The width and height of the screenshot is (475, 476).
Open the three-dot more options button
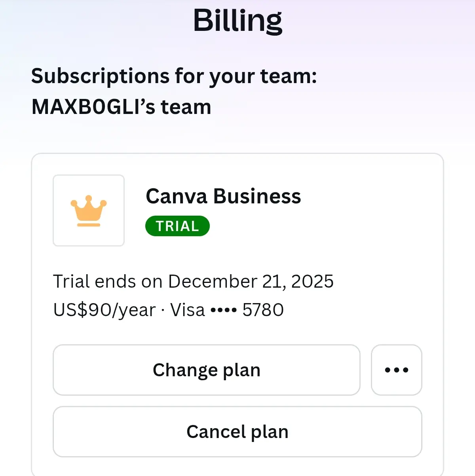(397, 370)
